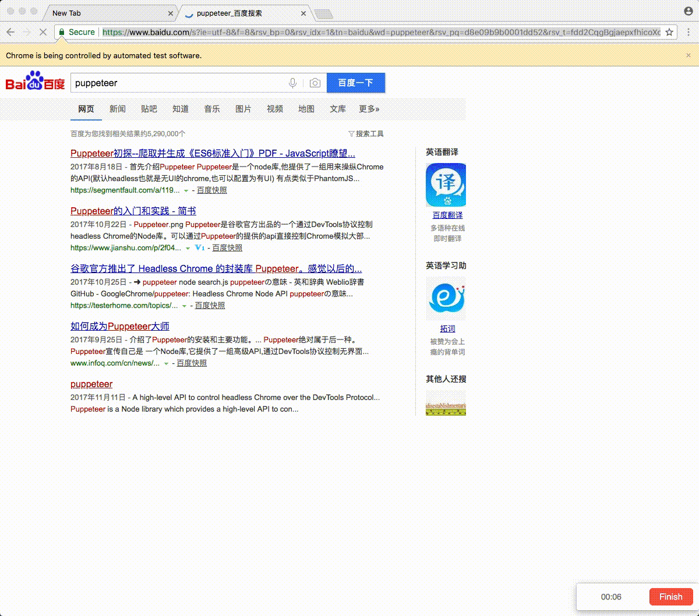Activate voice search microphone icon
This screenshot has height=616, width=699.
293,83
